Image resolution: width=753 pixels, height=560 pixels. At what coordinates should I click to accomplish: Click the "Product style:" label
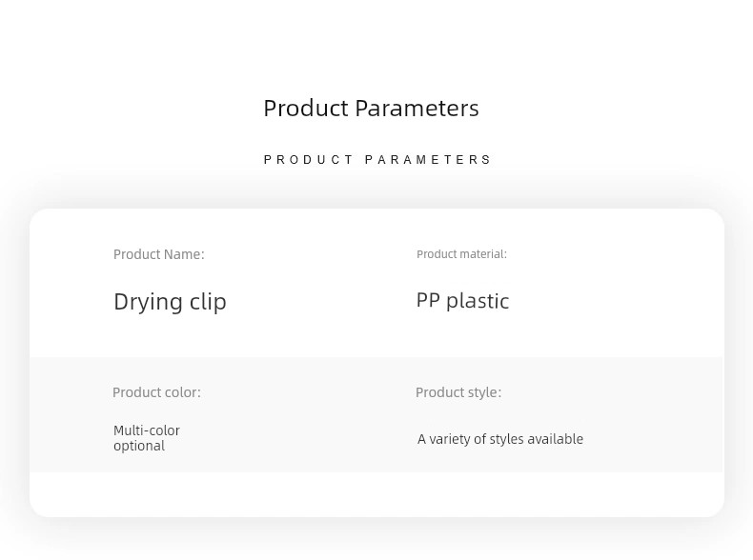click(x=458, y=392)
